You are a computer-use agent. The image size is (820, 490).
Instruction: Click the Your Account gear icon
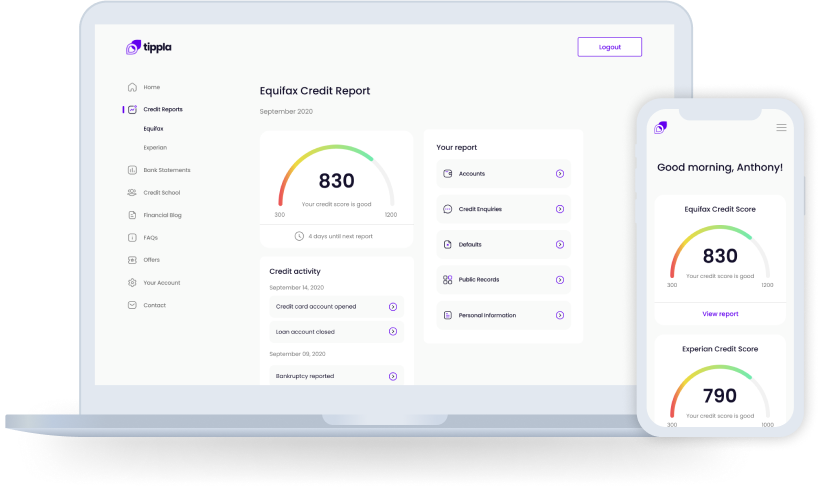pyautogui.click(x=132, y=282)
